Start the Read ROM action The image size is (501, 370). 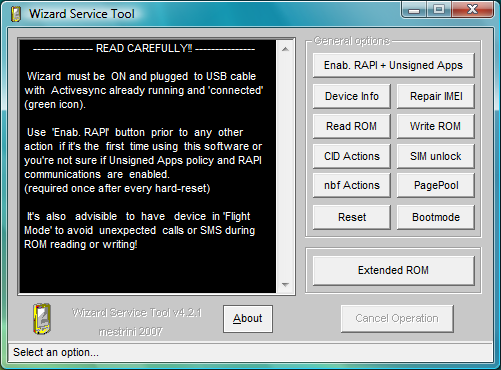point(352,126)
